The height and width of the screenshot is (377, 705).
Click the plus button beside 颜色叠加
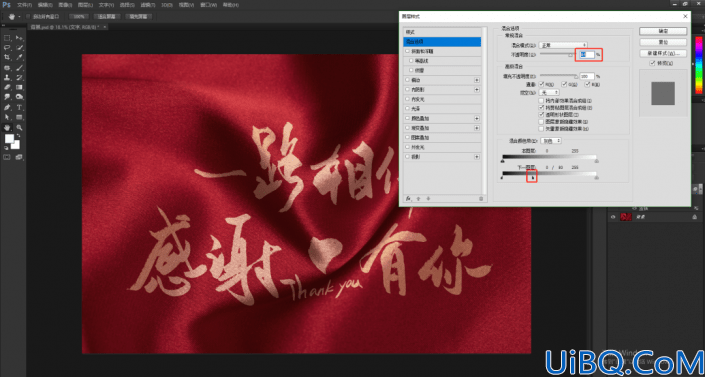[477, 118]
